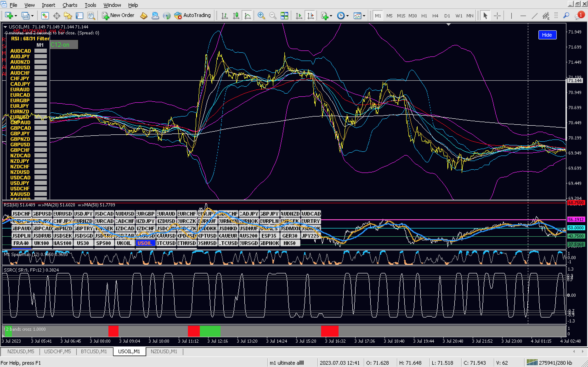
Task: Switch chart to candlestick display
Action: click(236, 16)
